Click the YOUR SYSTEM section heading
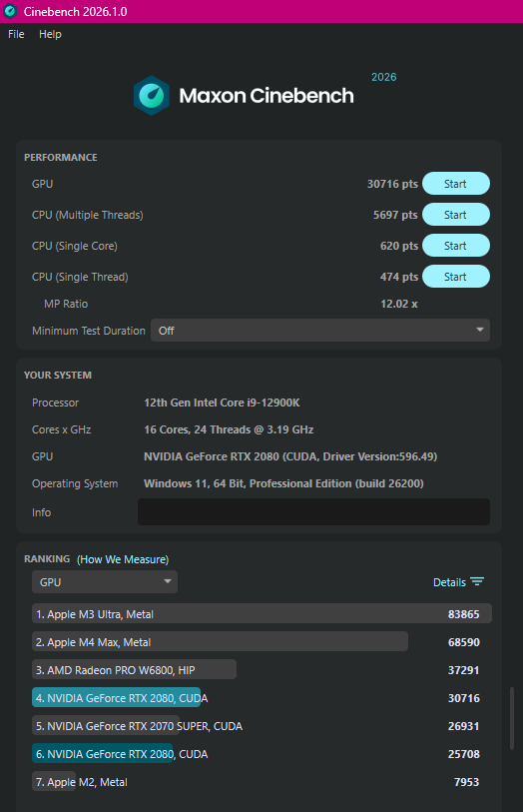Viewport: 523px width, 812px height. coord(58,375)
